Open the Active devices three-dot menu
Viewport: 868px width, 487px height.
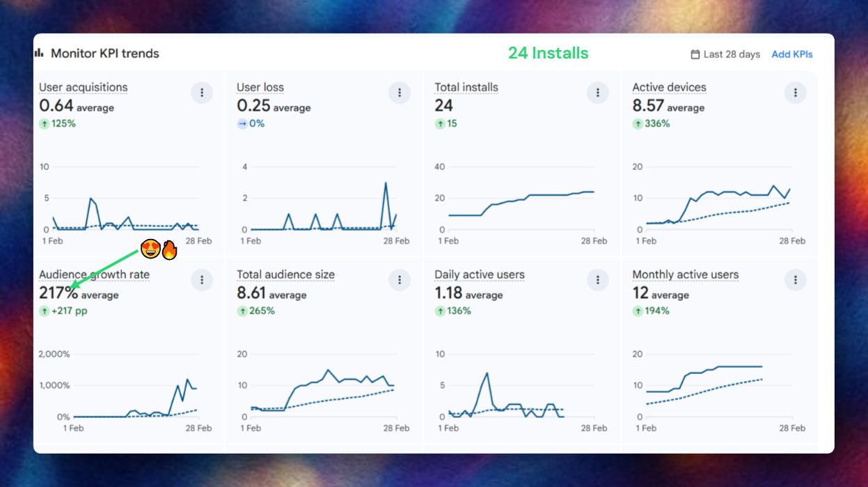pyautogui.click(x=795, y=93)
